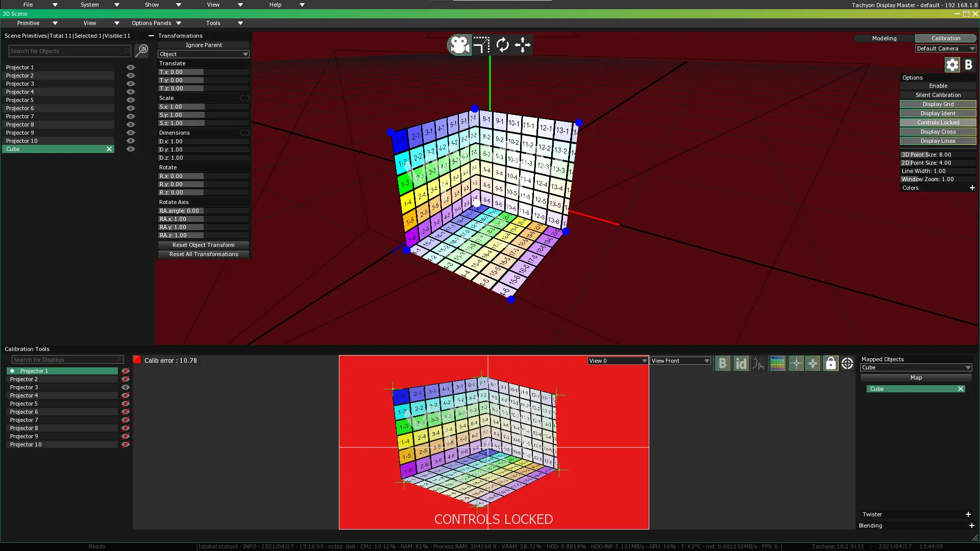This screenshot has width=980, height=551.
Task: Select the camera view tool icon
Action: click(x=459, y=45)
